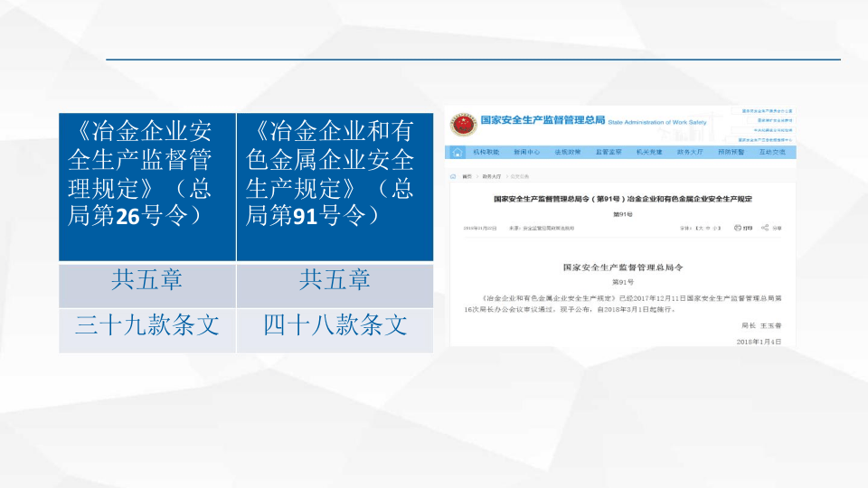Open the 政务大厅 item in the blue navigation bar

tap(690, 152)
